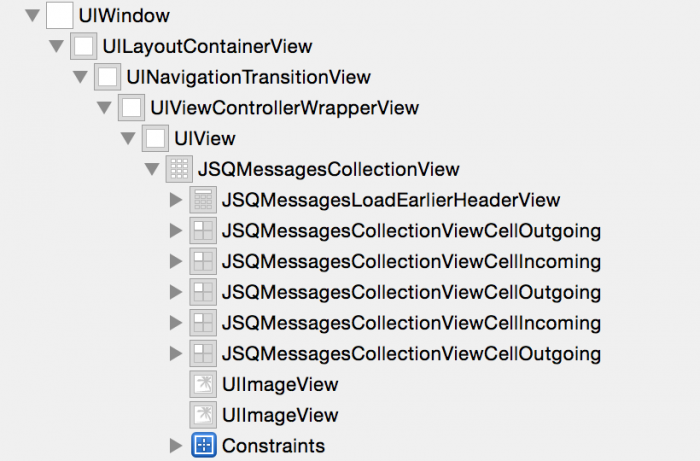Expand the JSQMessagesLoadEarlierHeaderView row
Image resolution: width=700 pixels, height=461 pixels.
tap(177, 200)
